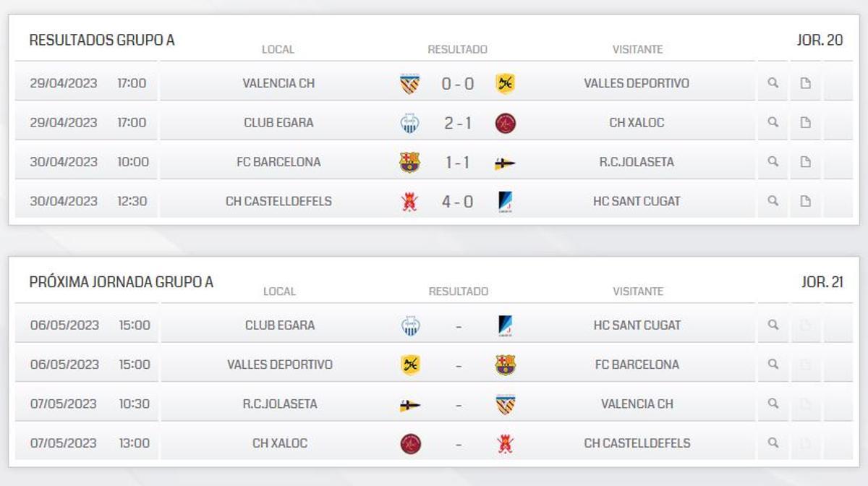868x486 pixels.
Task: Click the CH CASTELLDEFELS team name link
Action: click(x=281, y=201)
